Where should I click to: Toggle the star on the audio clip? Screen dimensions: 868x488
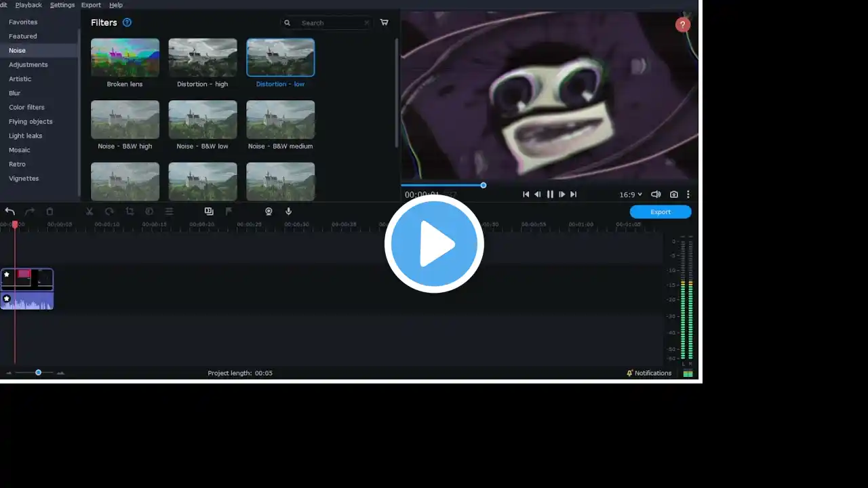7,299
